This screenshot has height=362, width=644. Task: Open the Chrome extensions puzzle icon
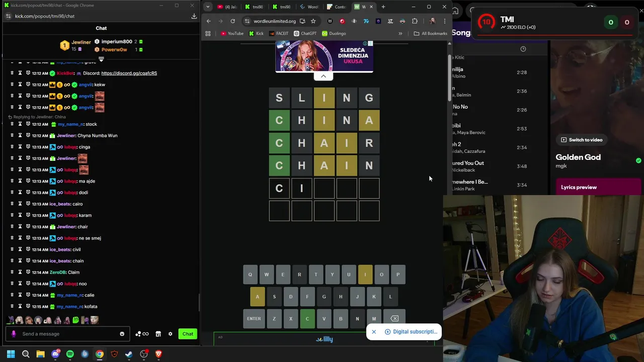pos(415,21)
